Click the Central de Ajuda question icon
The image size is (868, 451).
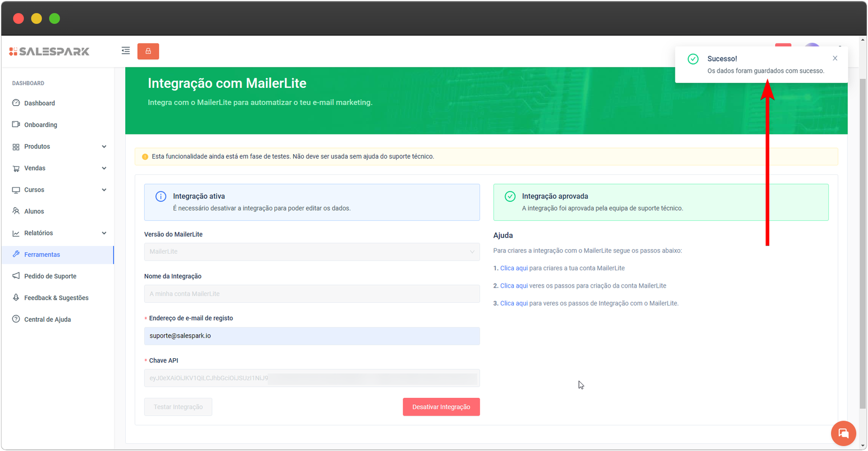16,319
